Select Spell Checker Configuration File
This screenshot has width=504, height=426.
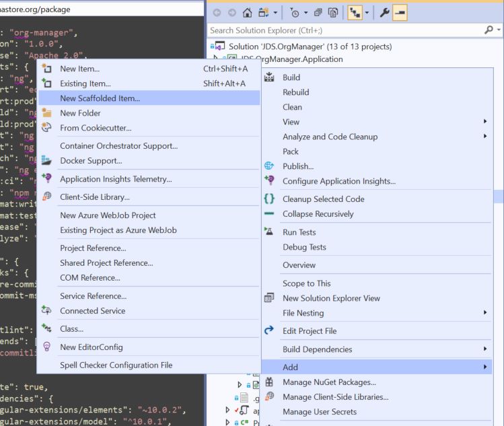coord(149,365)
